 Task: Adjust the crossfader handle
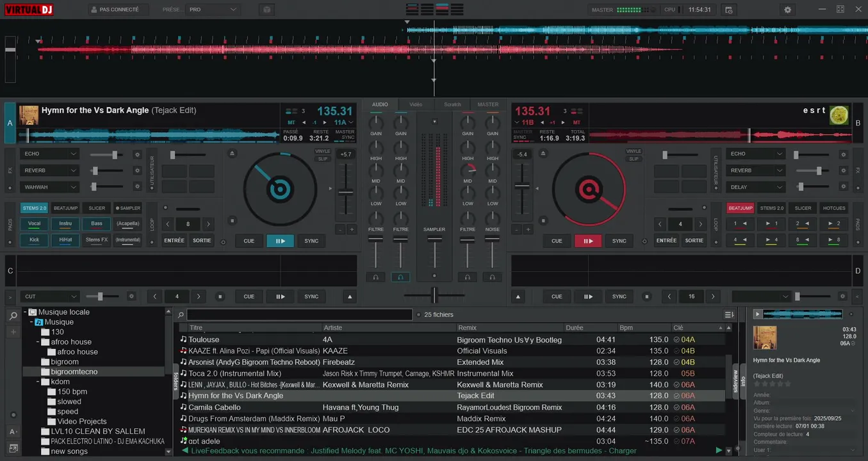coord(434,295)
